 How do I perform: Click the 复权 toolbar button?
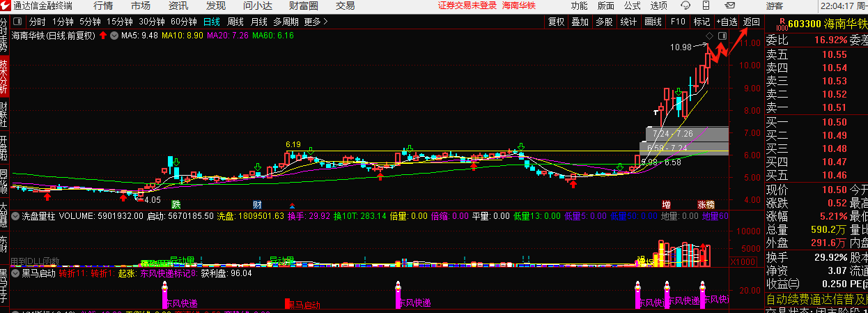[x=556, y=22]
